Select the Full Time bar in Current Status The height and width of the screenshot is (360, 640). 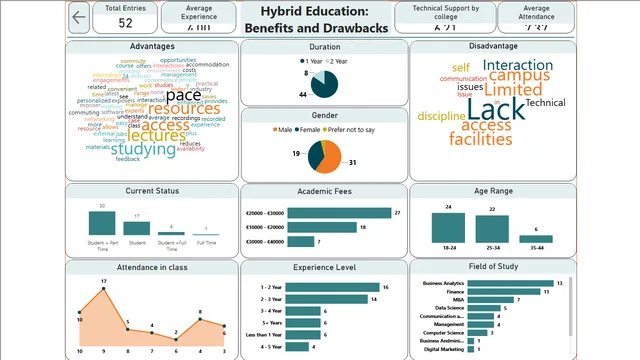coord(206,234)
